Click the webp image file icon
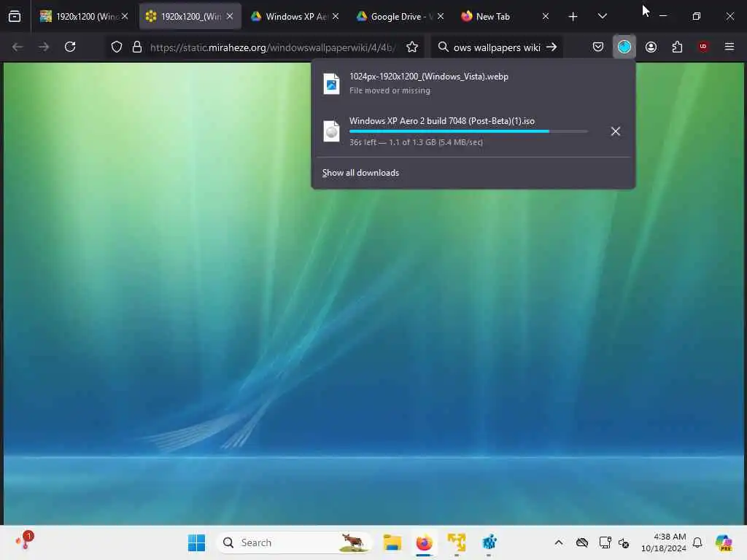 (x=332, y=84)
